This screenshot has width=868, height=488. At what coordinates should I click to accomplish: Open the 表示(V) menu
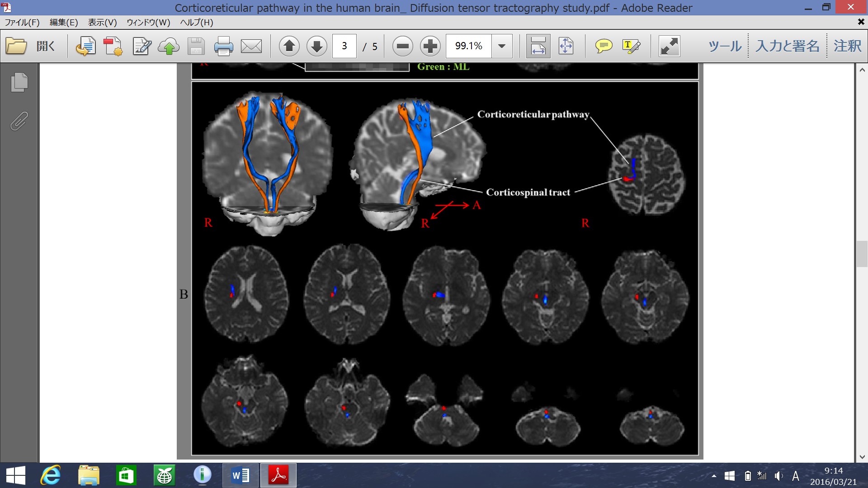102,22
